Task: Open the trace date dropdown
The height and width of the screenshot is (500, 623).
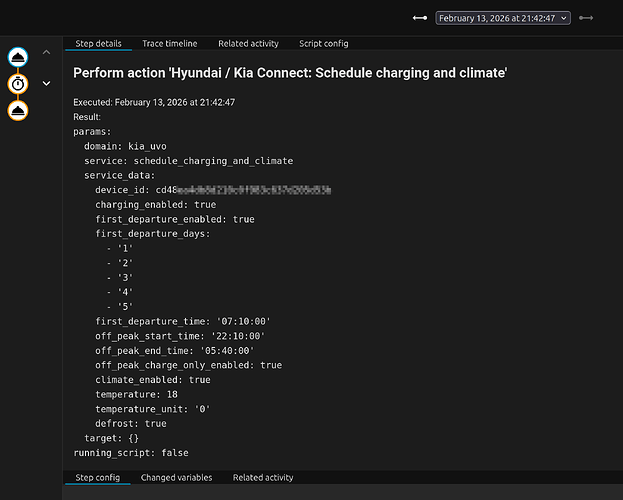Action: click(503, 18)
